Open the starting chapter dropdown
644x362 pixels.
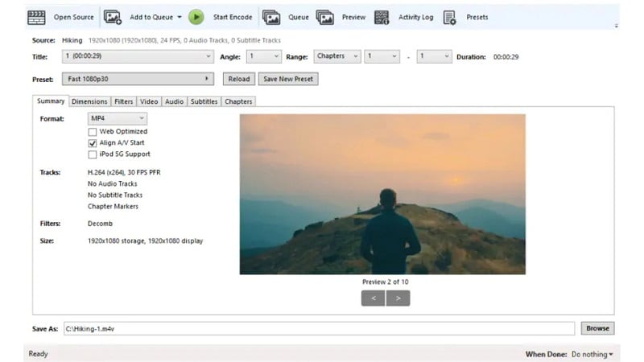(x=382, y=56)
